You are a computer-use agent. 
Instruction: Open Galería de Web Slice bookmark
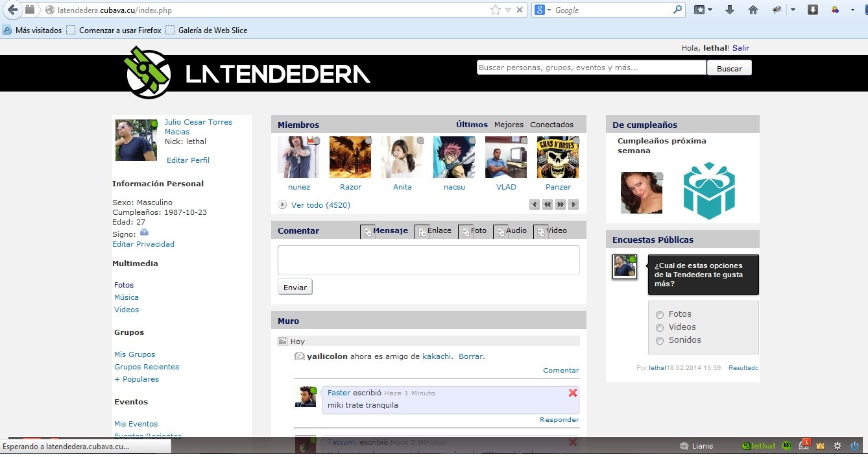point(206,30)
